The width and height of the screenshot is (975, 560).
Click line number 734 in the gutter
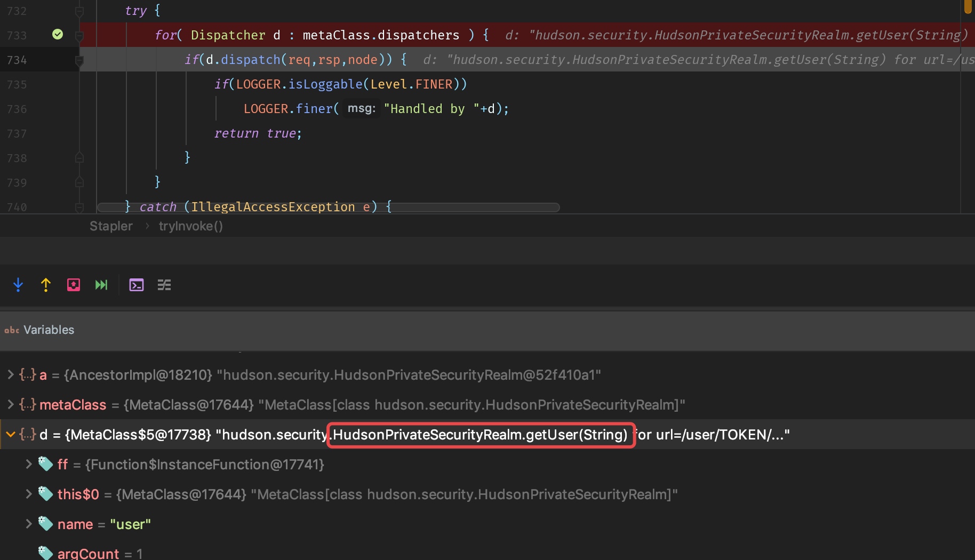tap(17, 60)
